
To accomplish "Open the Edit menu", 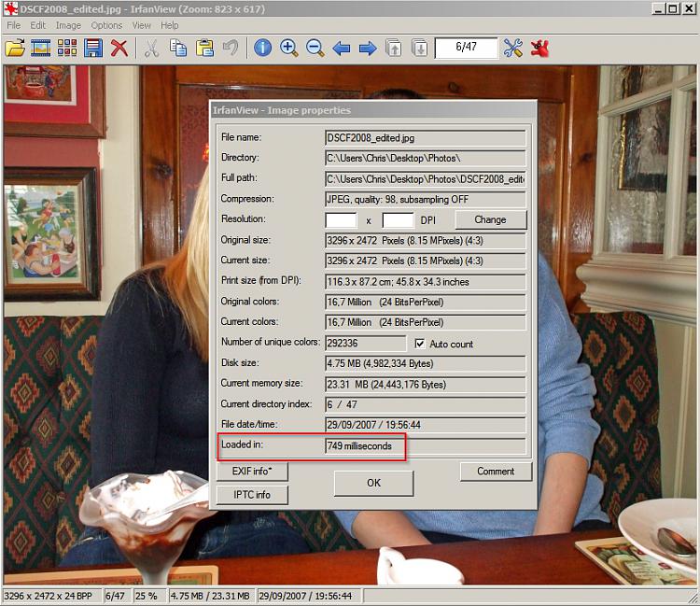I will tap(38, 25).
